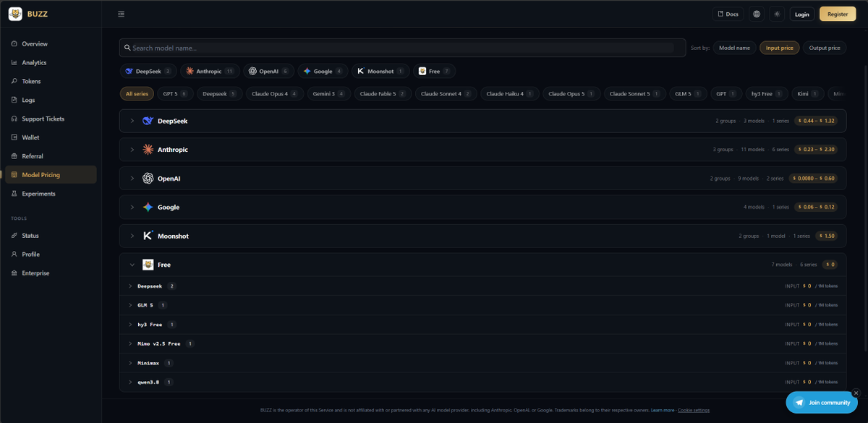
Task: Expand the qwen3.8 series row
Action: click(482, 382)
